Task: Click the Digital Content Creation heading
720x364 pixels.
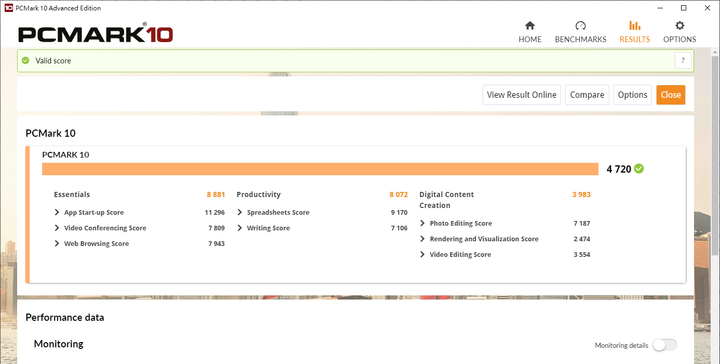Action: coord(446,200)
